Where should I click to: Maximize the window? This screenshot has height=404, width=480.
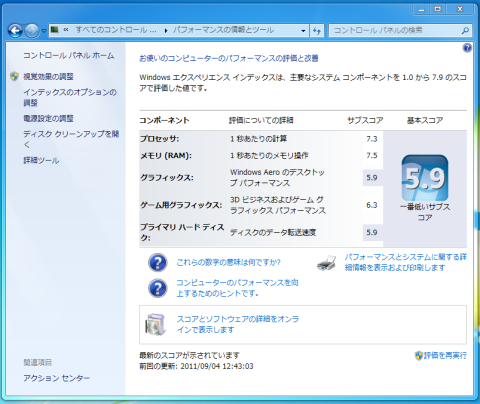click(438, 9)
